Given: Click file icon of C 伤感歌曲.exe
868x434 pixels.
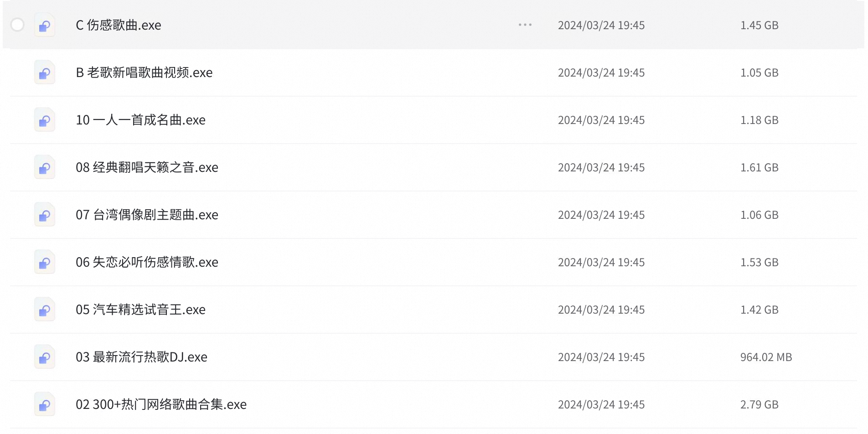Looking at the screenshot, I should coord(45,25).
